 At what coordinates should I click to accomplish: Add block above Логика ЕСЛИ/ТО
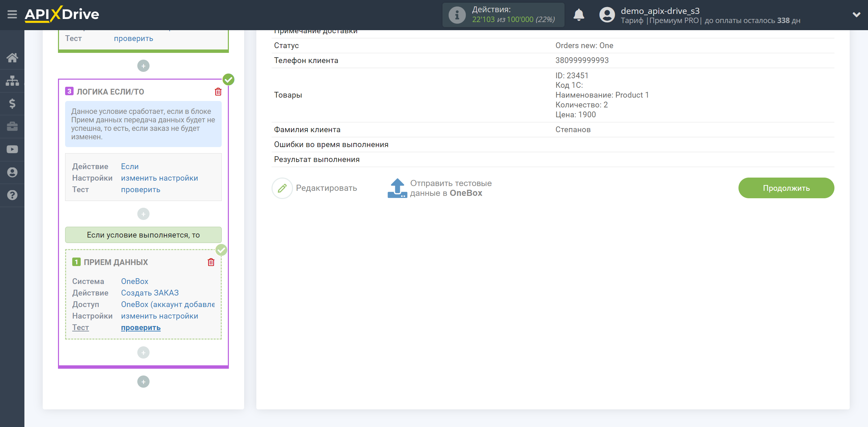click(x=143, y=66)
